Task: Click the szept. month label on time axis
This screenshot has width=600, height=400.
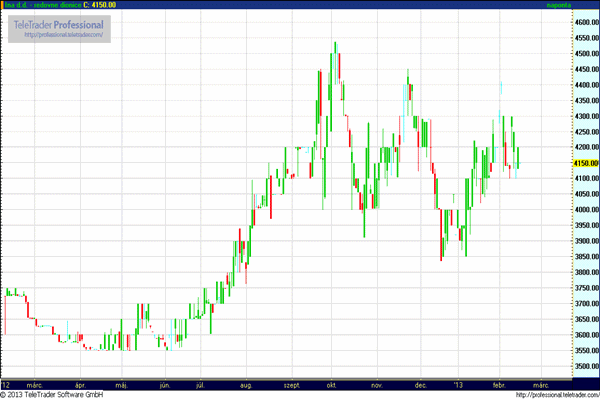Action: tap(292, 384)
